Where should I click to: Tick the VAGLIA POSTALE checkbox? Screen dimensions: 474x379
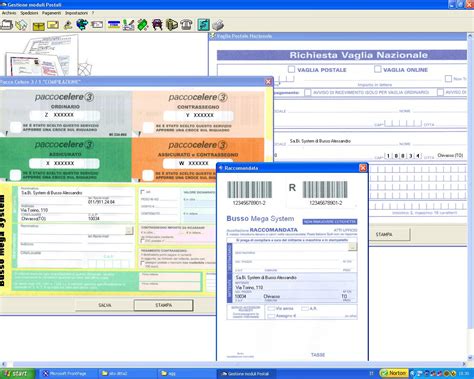291,69
